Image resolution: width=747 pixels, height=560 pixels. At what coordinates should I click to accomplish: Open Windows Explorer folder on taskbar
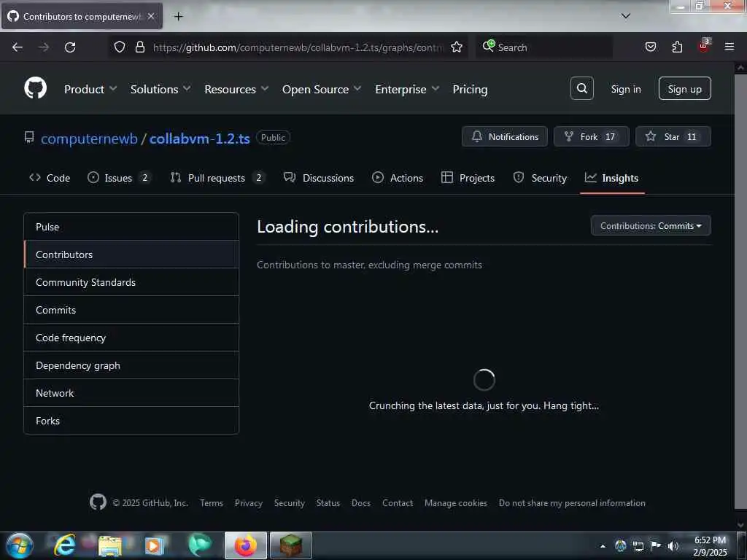[x=110, y=545]
